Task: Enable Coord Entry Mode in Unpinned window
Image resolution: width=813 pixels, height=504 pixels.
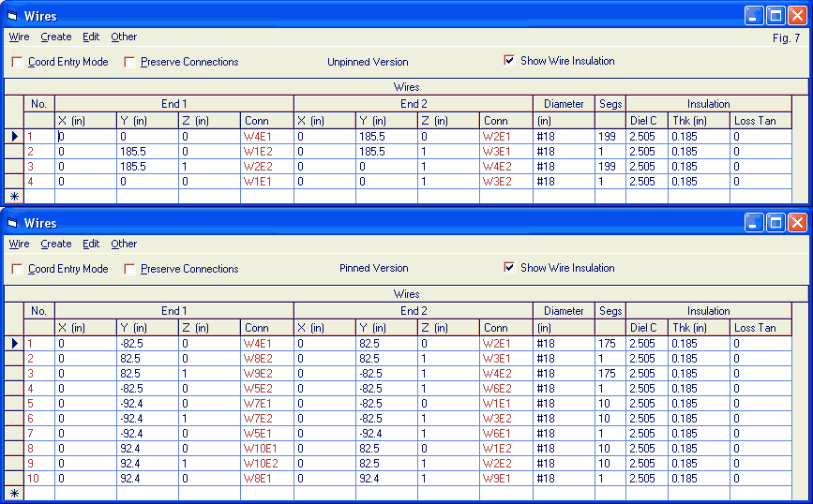Action: [x=17, y=62]
